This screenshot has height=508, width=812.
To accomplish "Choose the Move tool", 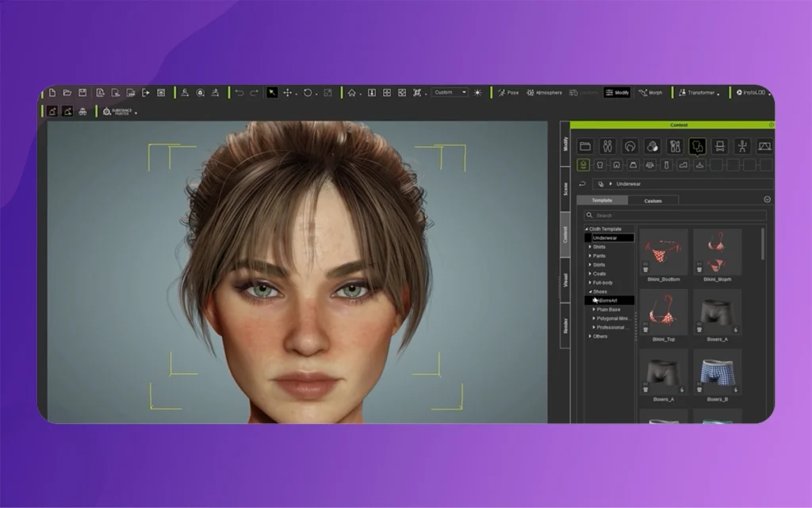I will [x=287, y=93].
